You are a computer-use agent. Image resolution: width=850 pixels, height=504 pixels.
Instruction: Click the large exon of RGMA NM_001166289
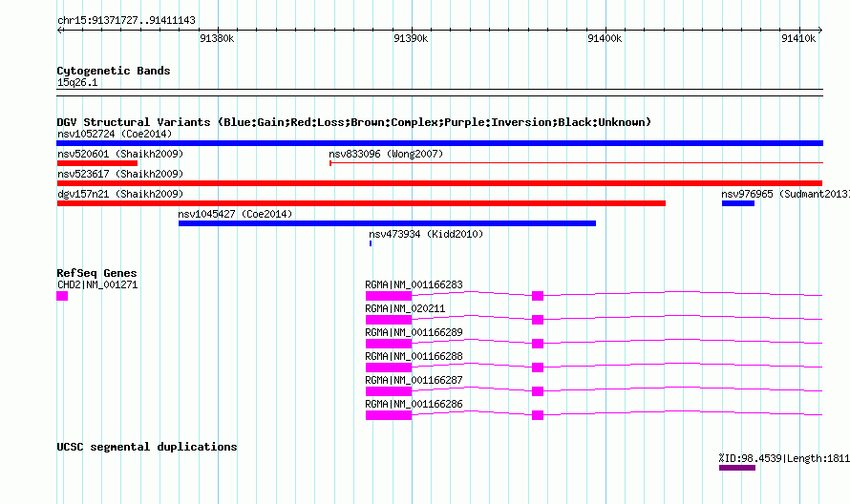tap(389, 344)
